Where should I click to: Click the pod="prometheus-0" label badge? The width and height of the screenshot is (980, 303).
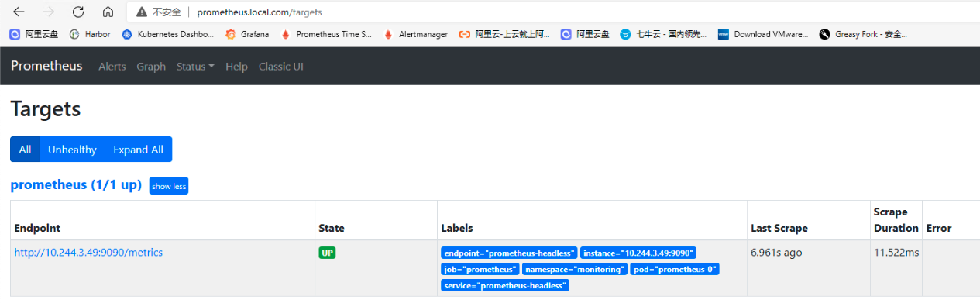pyautogui.click(x=675, y=269)
